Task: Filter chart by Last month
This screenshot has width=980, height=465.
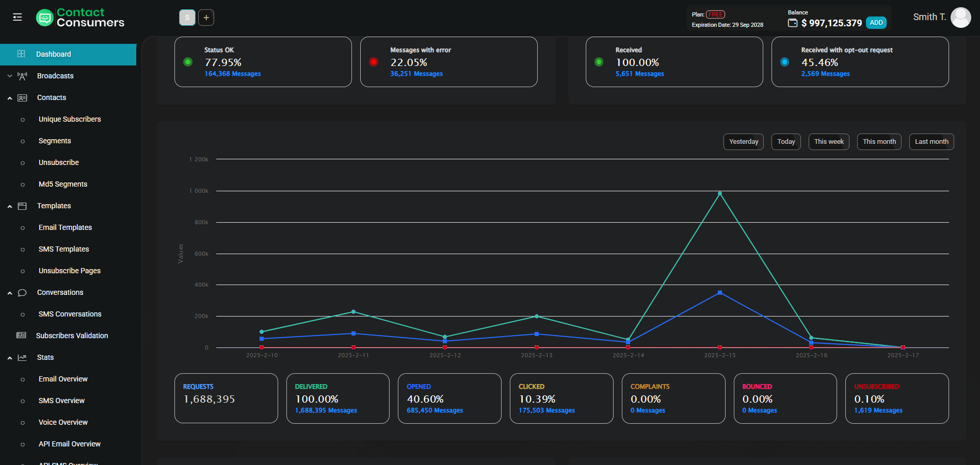Action: point(931,142)
